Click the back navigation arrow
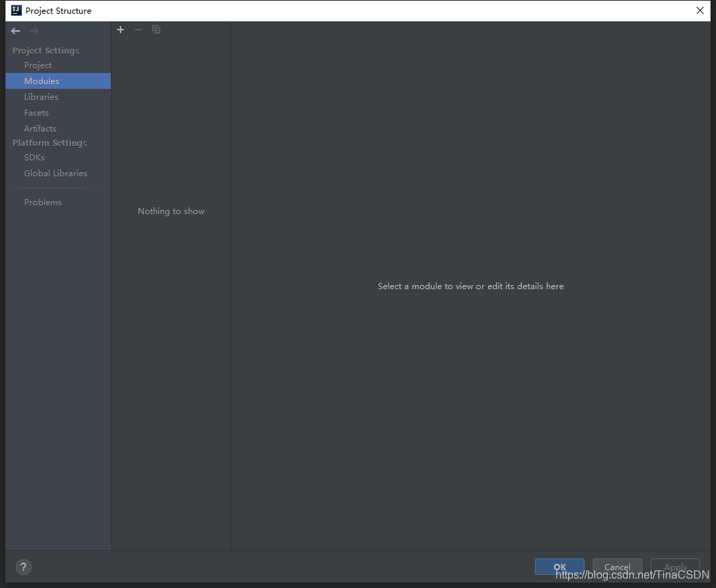Viewport: 716px width, 588px height. pos(16,31)
